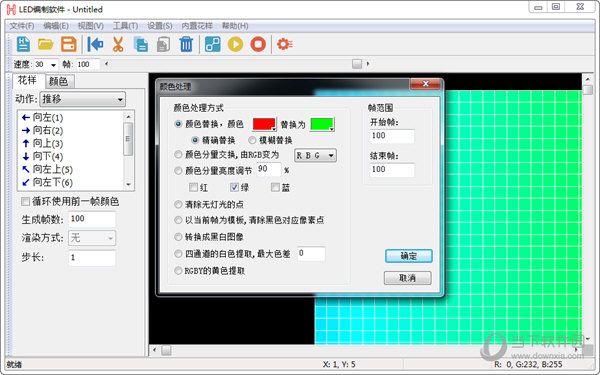
Task: Check the 蓝 checkbox
Action: point(275,187)
